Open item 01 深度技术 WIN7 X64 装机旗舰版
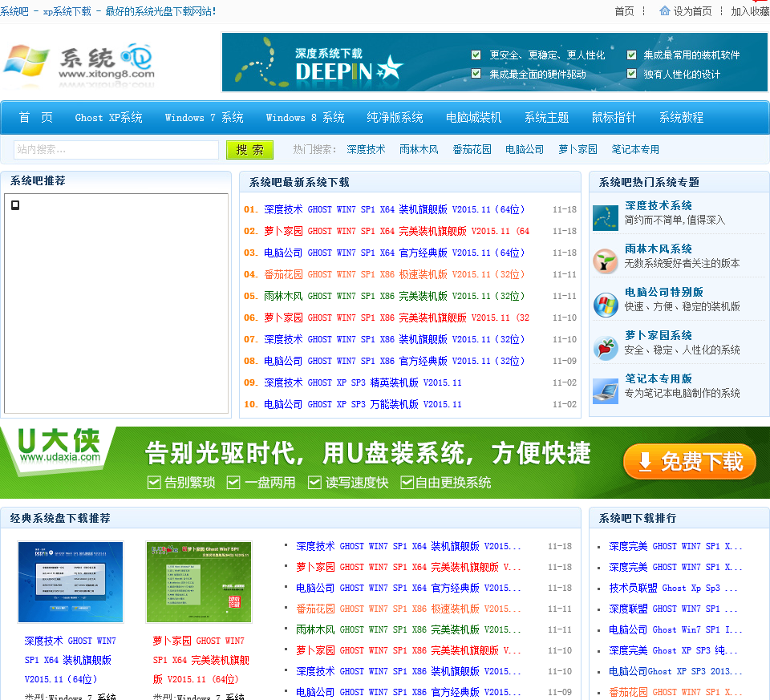This screenshot has width=770, height=700. coord(395,209)
